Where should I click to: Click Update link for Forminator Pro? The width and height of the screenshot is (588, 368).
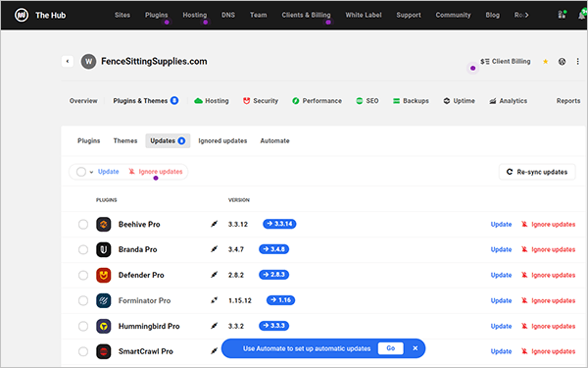pyautogui.click(x=501, y=301)
